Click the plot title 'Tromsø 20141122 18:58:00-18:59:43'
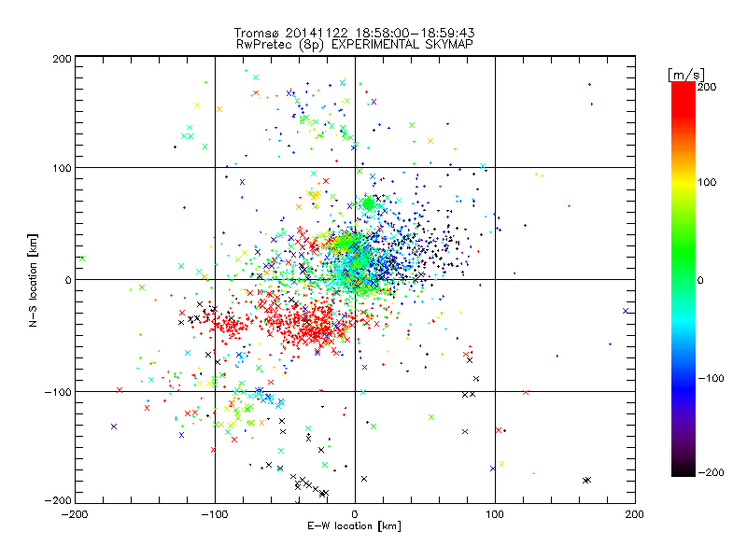Image resolution: width=747 pixels, height=560 pixels. pyautogui.click(x=354, y=33)
